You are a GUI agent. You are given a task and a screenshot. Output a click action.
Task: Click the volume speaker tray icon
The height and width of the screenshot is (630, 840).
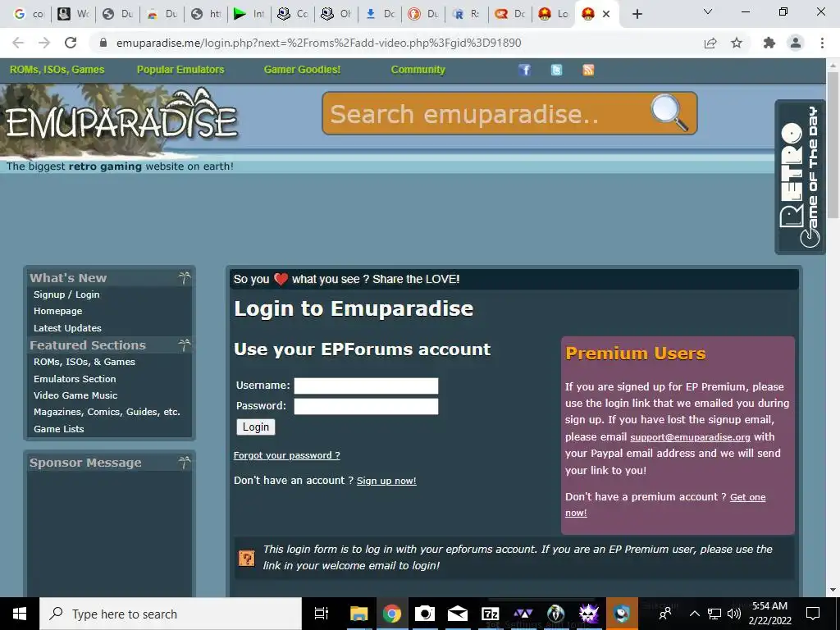click(734, 614)
